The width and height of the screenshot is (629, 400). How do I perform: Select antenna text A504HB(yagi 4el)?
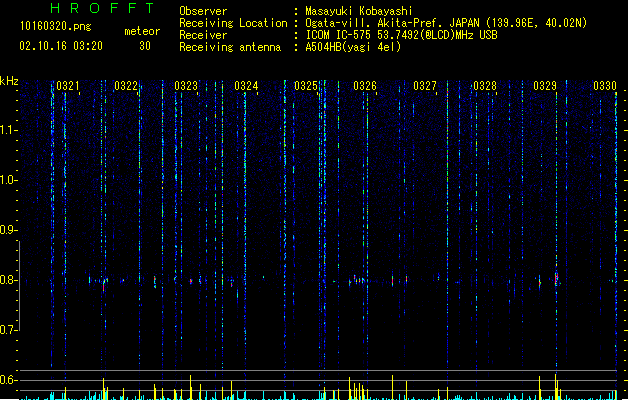point(353,47)
